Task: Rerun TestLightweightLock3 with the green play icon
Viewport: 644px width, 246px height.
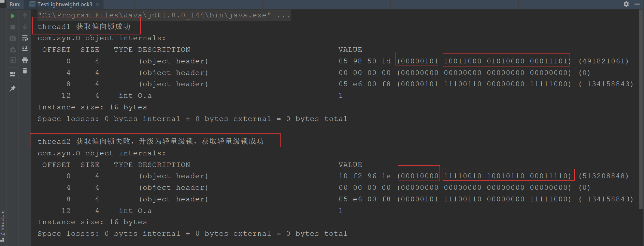Action: (x=13, y=16)
